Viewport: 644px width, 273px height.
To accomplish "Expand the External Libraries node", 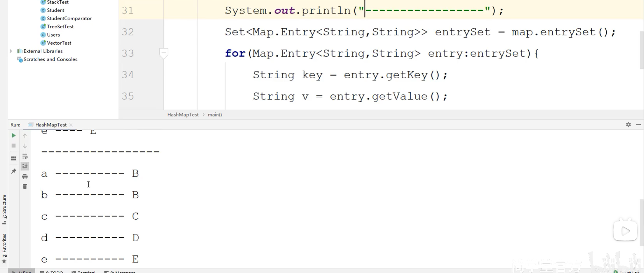I will coord(11,51).
